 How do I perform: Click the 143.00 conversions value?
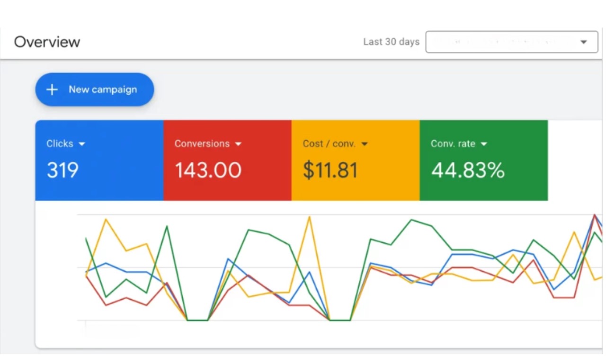point(208,170)
